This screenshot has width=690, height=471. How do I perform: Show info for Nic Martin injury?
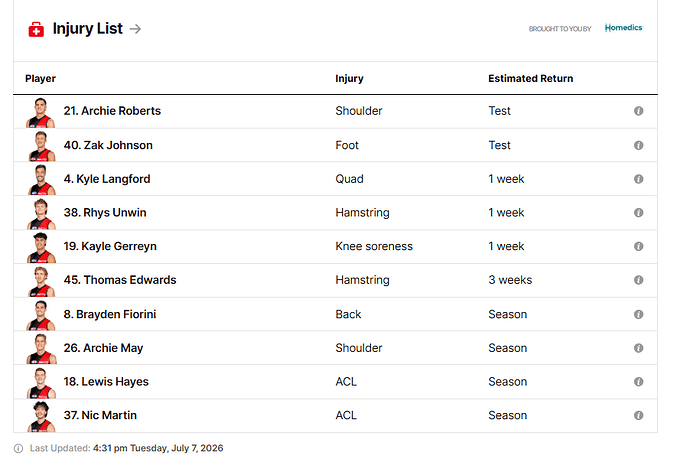tap(639, 415)
